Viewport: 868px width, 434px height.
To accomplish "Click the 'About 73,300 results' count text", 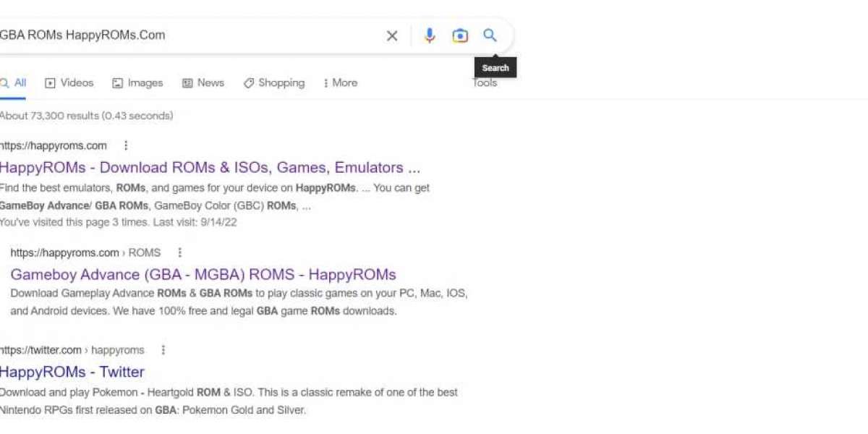I will [87, 116].
